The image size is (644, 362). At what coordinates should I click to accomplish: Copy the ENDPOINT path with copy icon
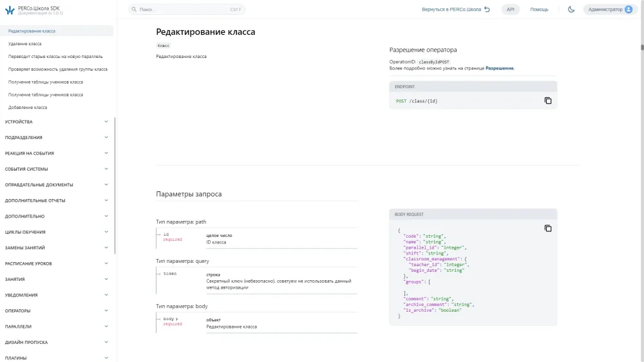[x=548, y=100]
